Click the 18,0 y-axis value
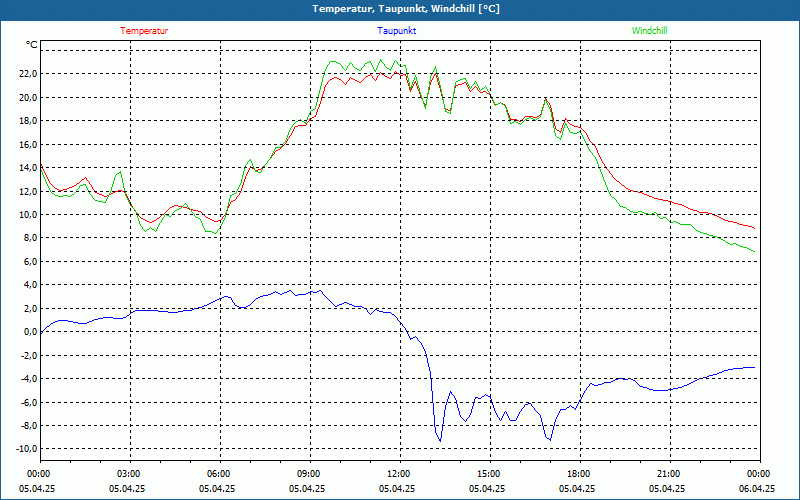This screenshot has height=500, width=800. (29, 121)
